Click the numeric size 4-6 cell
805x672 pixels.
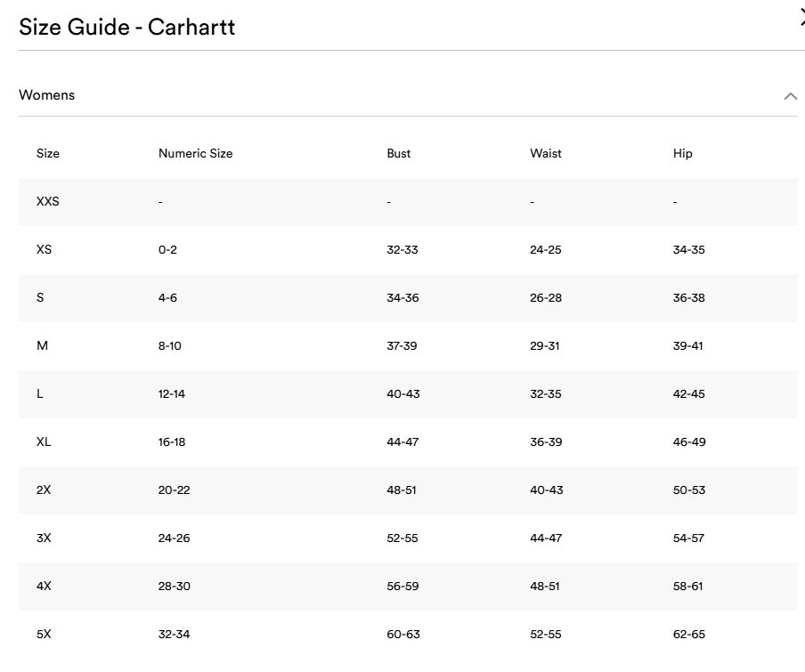click(x=167, y=297)
